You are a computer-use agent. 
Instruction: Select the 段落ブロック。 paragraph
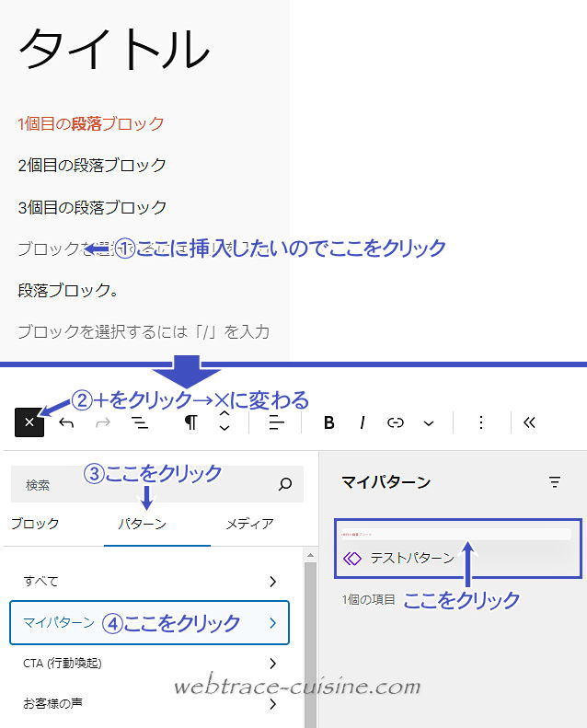(x=68, y=290)
